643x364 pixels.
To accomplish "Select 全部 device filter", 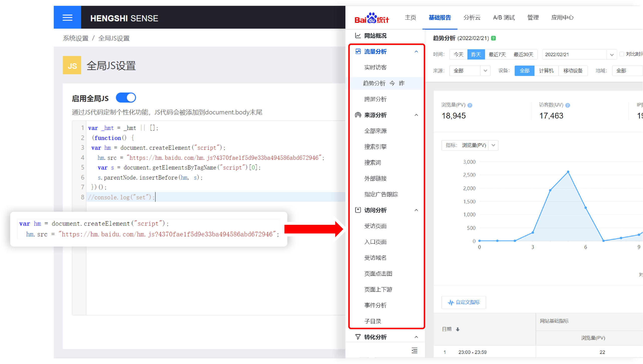I will pyautogui.click(x=524, y=71).
